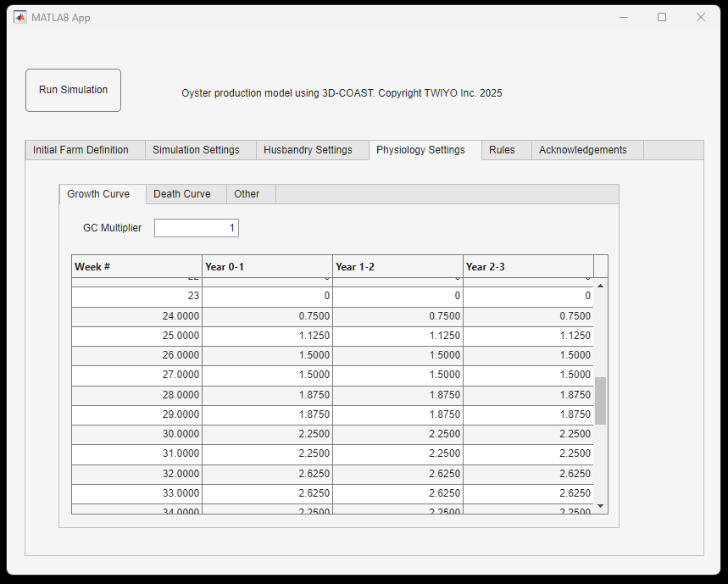This screenshot has width=728, height=584.
Task: Click the MATLAB logo icon in title bar
Action: click(x=19, y=17)
